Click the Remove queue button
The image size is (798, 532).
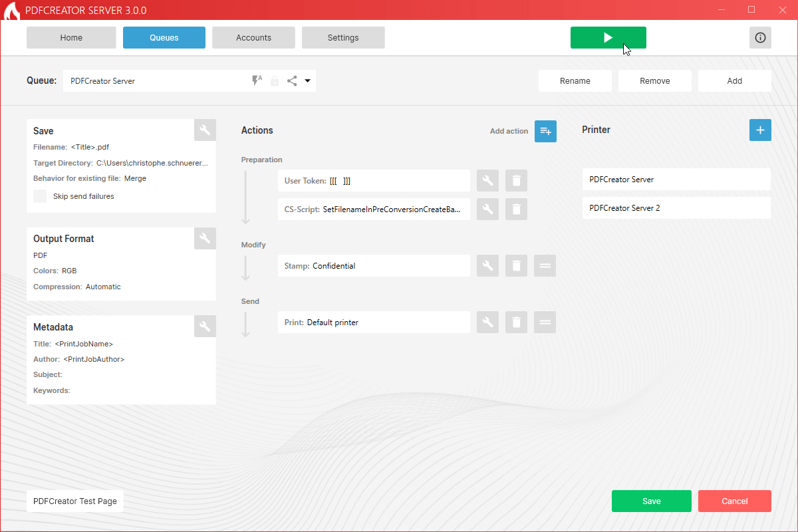coord(655,81)
